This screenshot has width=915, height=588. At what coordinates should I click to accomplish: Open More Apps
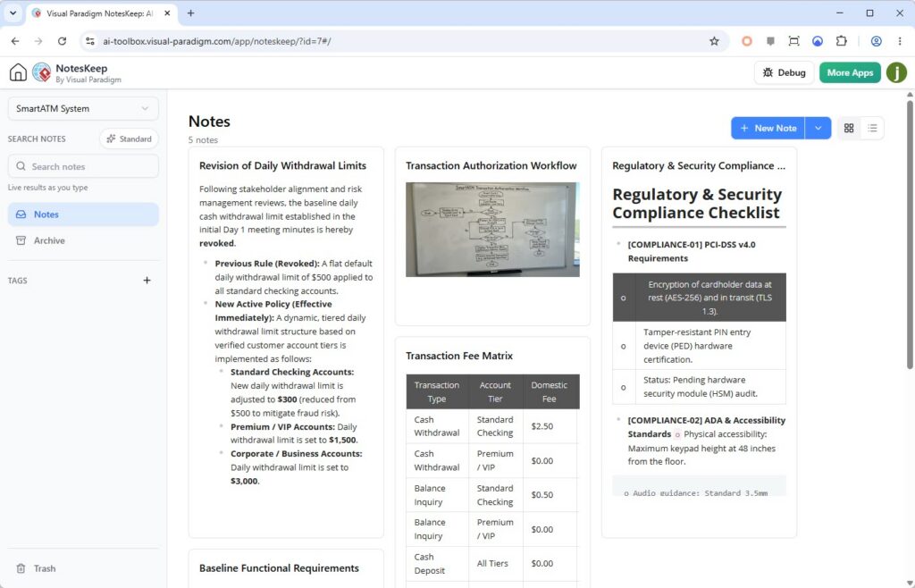pos(850,72)
